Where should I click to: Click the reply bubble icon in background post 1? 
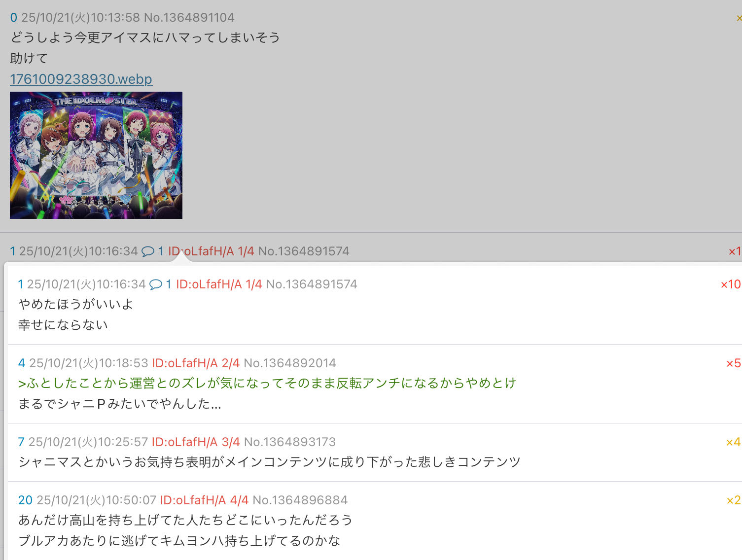click(x=148, y=251)
